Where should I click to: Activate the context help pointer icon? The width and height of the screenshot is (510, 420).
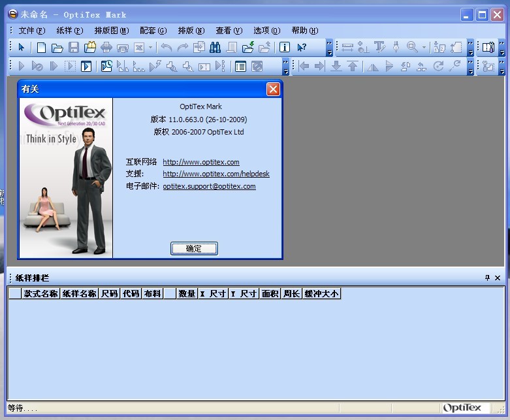click(302, 48)
